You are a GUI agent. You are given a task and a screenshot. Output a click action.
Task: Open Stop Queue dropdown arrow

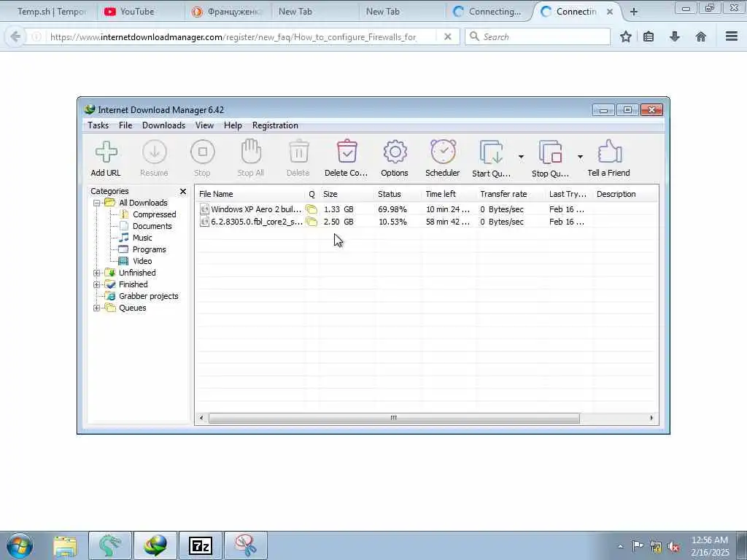point(580,157)
